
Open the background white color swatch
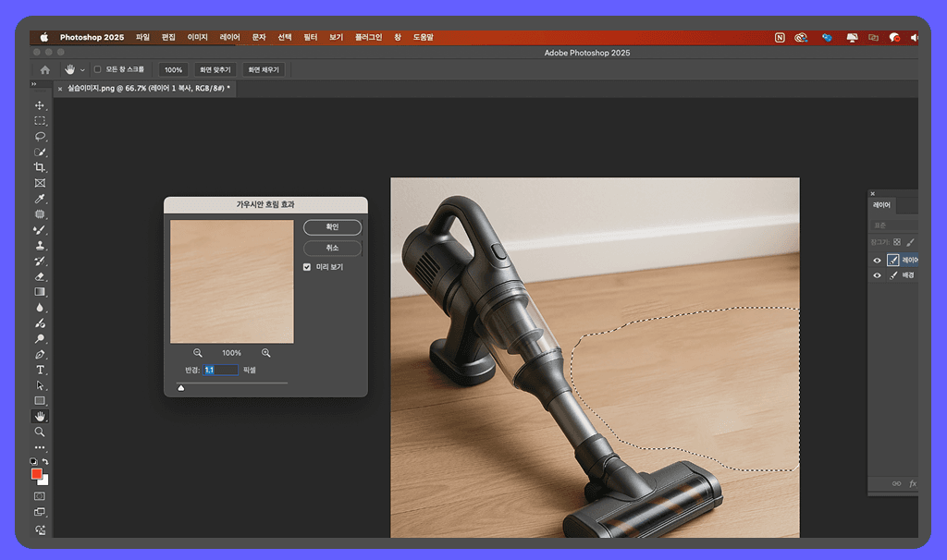(x=44, y=481)
